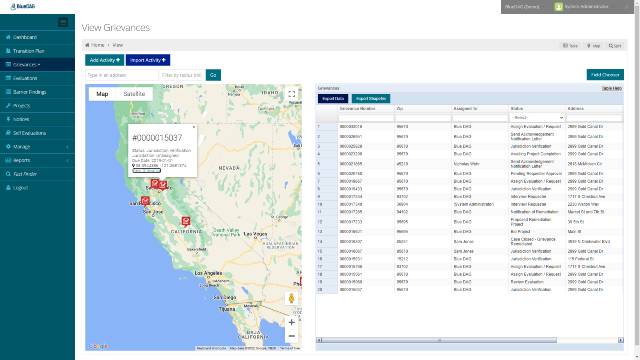
Task: Click the Export Data button
Action: point(333,99)
